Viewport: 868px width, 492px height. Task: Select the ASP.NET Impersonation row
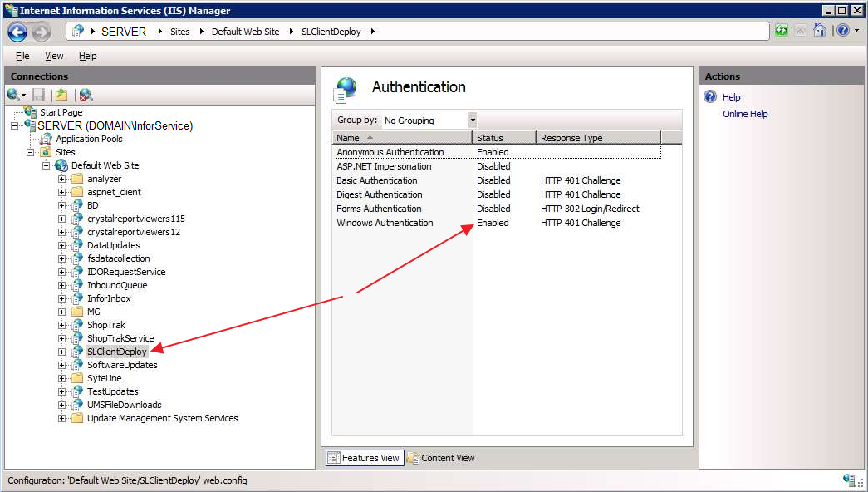498,166
